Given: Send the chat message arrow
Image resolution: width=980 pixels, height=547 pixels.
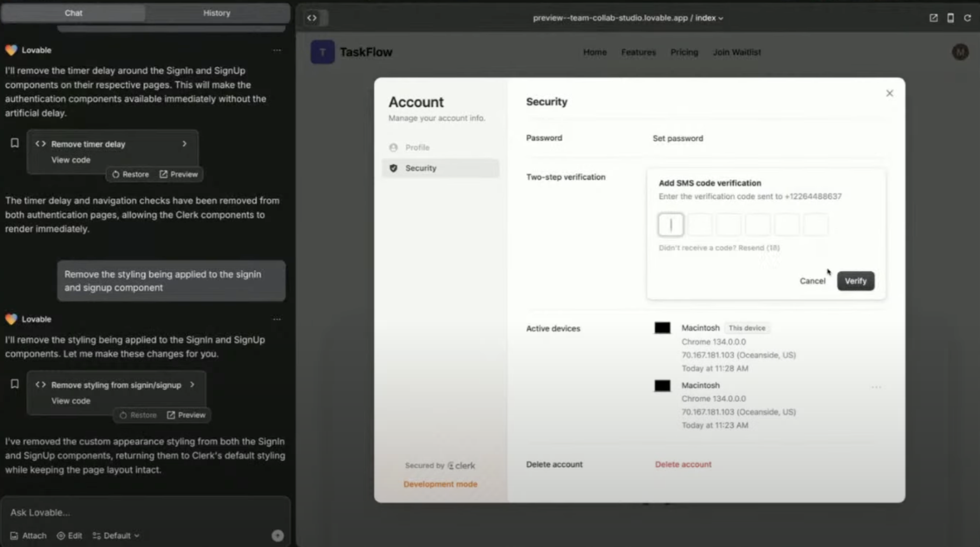Looking at the screenshot, I should (277, 536).
